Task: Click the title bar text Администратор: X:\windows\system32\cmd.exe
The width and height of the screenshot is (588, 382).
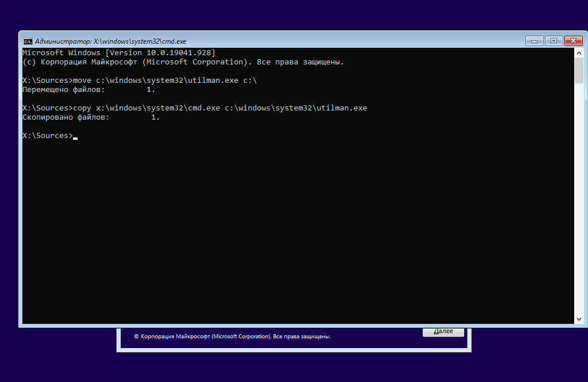Action: tap(110, 41)
